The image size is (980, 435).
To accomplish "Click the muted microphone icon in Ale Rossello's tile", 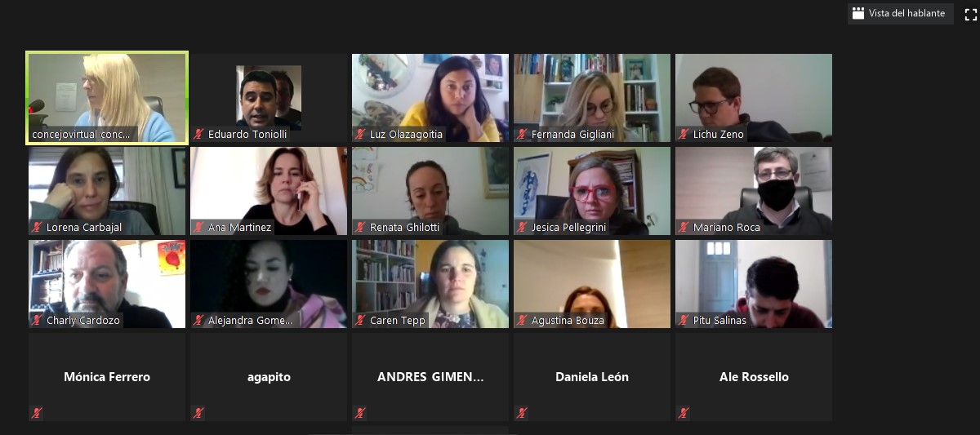I will point(684,413).
